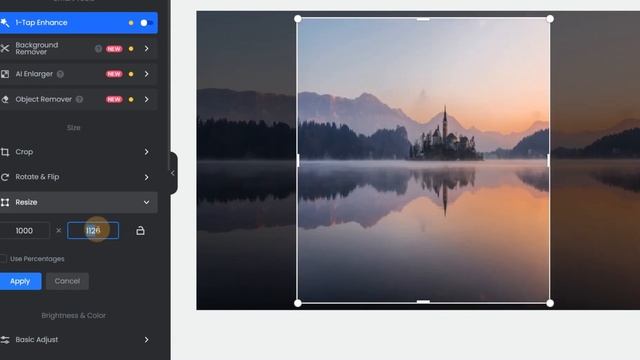Click the bottom-right crop corner handle
640x360 pixels.
(x=550, y=303)
